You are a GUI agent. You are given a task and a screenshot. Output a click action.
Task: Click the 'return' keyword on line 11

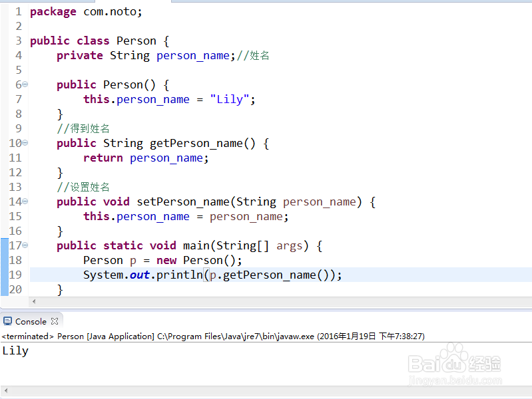tap(103, 158)
